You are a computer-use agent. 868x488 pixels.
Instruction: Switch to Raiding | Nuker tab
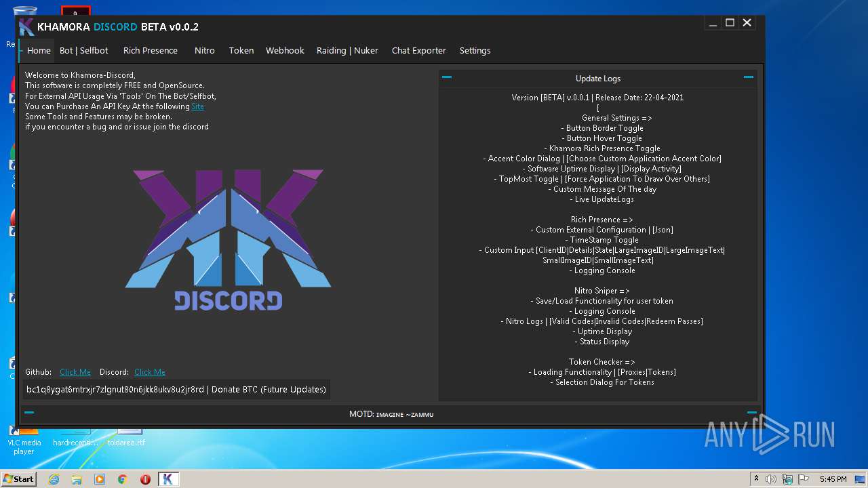coord(347,51)
